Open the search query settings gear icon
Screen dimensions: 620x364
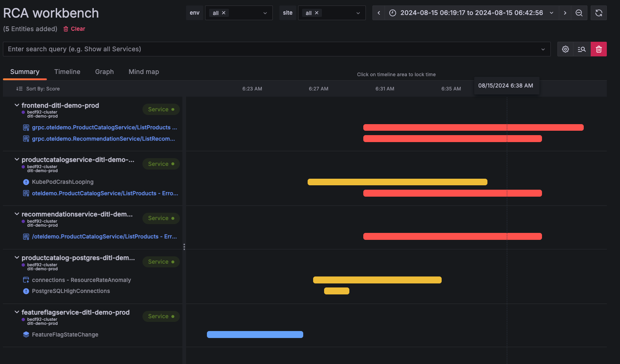click(565, 49)
